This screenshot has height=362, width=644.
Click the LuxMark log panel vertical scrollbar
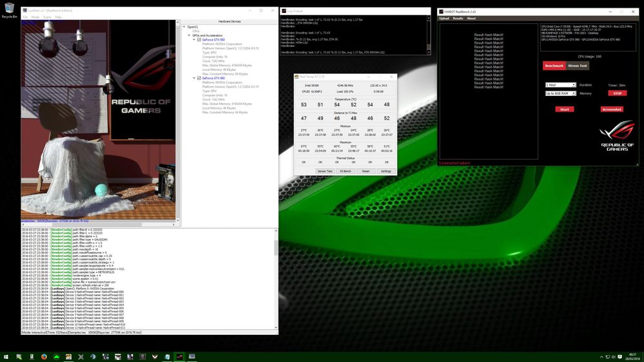click(276, 279)
